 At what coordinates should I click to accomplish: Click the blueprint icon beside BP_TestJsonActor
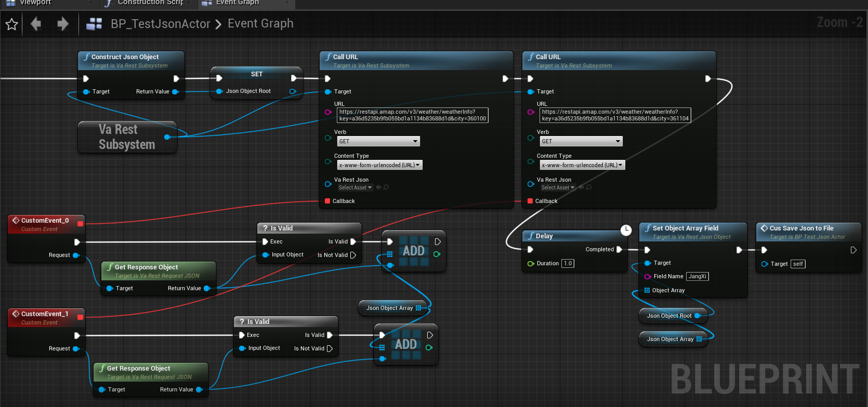[94, 24]
